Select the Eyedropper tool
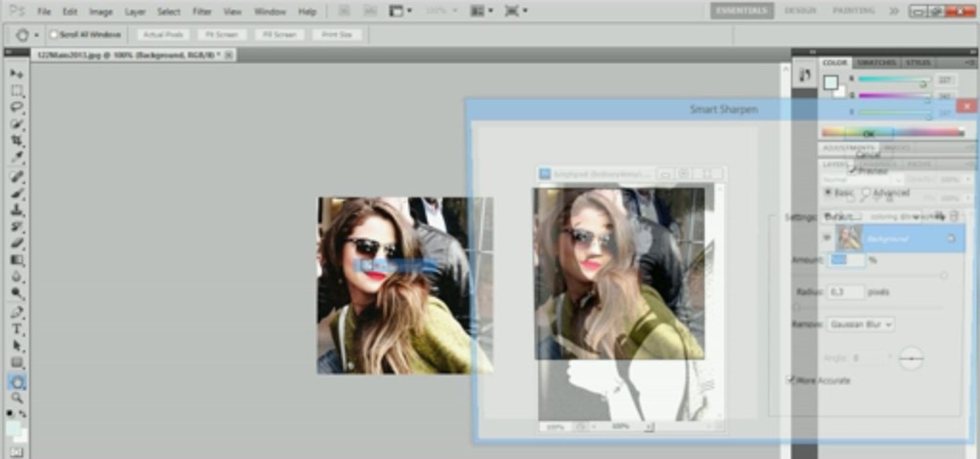Image resolution: width=980 pixels, height=459 pixels. 17,157
